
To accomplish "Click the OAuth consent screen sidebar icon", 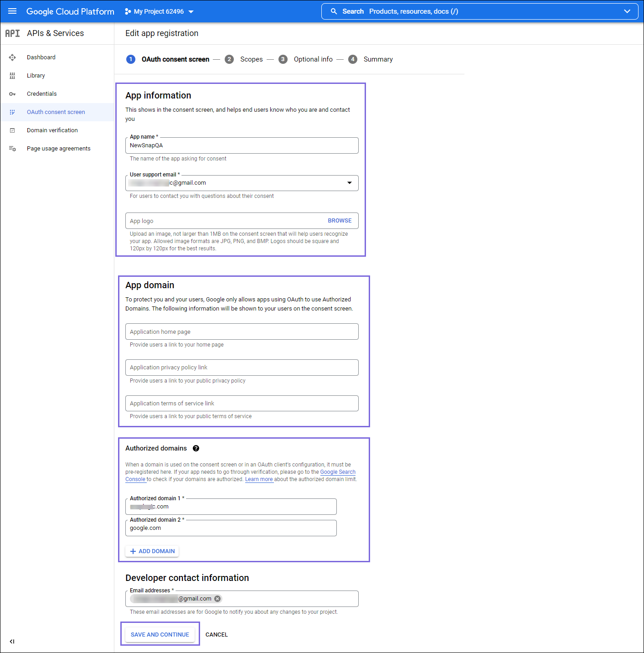I will pos(12,112).
